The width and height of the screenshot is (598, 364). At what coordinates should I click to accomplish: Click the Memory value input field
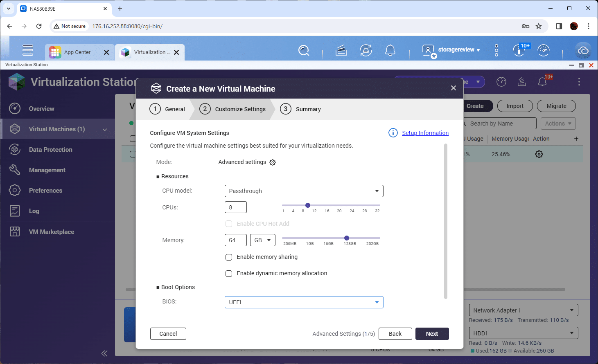point(236,240)
